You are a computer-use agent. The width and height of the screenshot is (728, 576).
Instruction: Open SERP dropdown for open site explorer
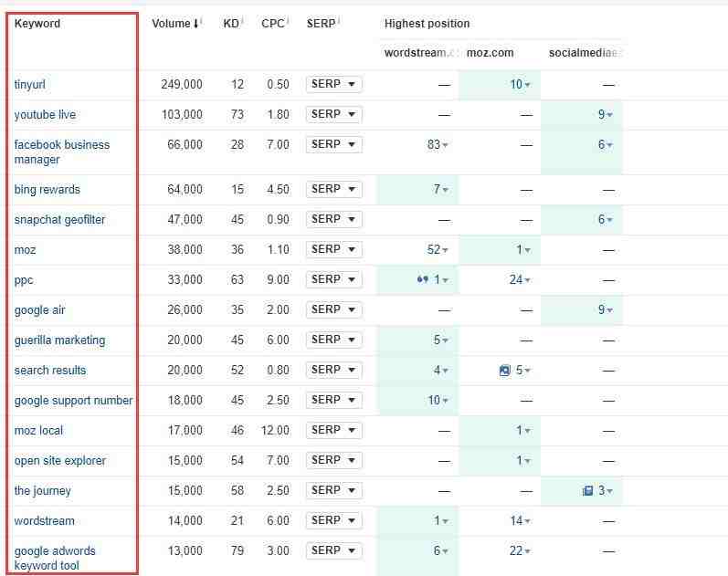point(333,460)
